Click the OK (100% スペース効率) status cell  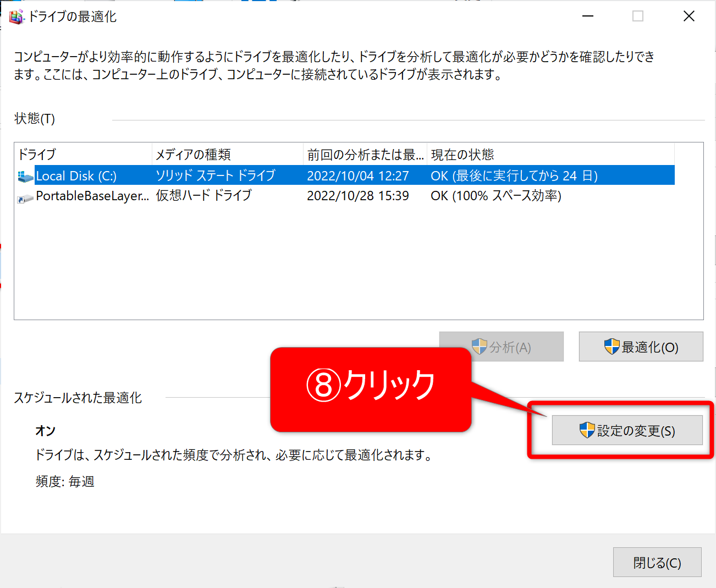tap(495, 196)
